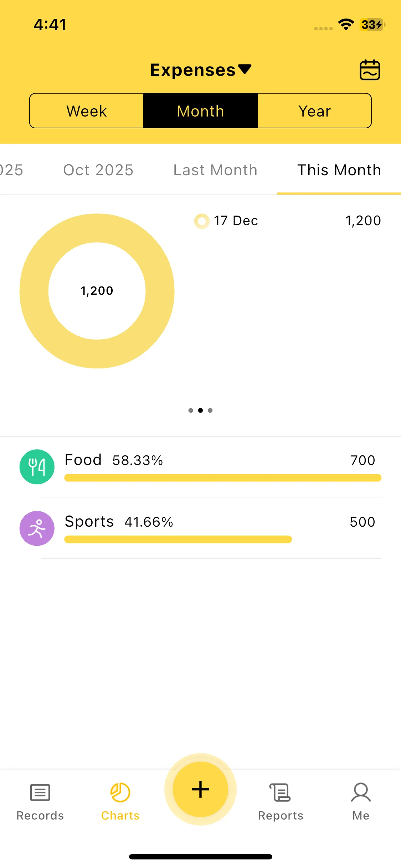The height and width of the screenshot is (868, 401).
Task: Select the Month segment
Action: (x=200, y=111)
